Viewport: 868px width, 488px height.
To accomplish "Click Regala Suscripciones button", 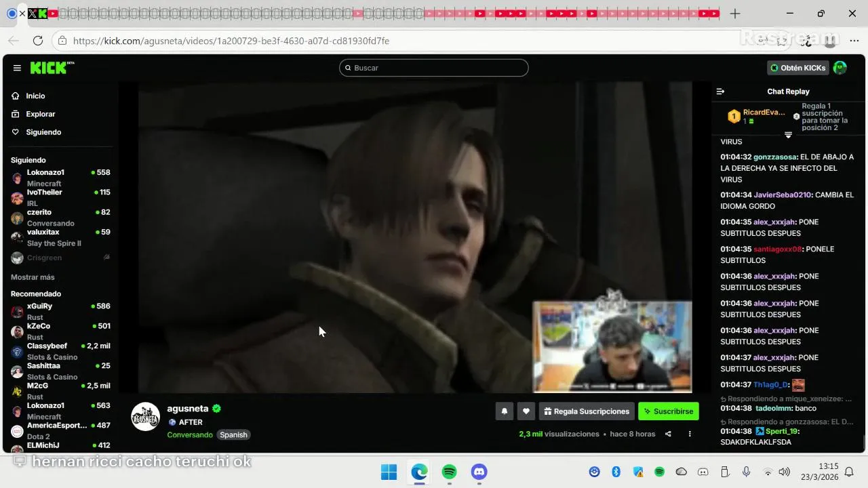I will [x=587, y=411].
